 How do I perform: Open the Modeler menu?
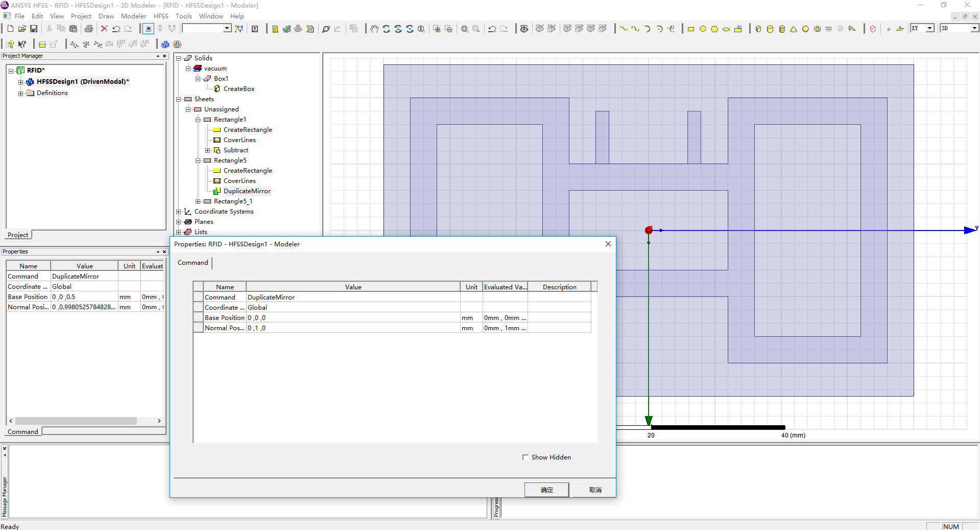click(x=133, y=16)
